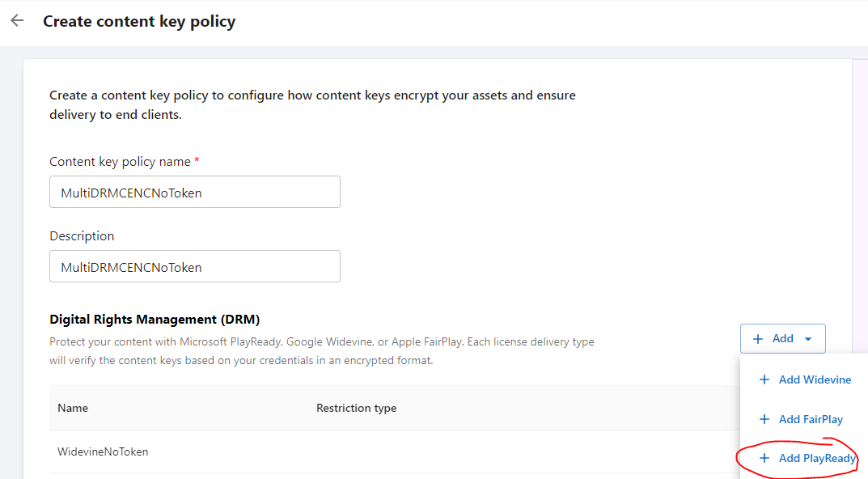868x479 pixels.
Task: Click plus icon beside Add Widevine
Action: [764, 379]
